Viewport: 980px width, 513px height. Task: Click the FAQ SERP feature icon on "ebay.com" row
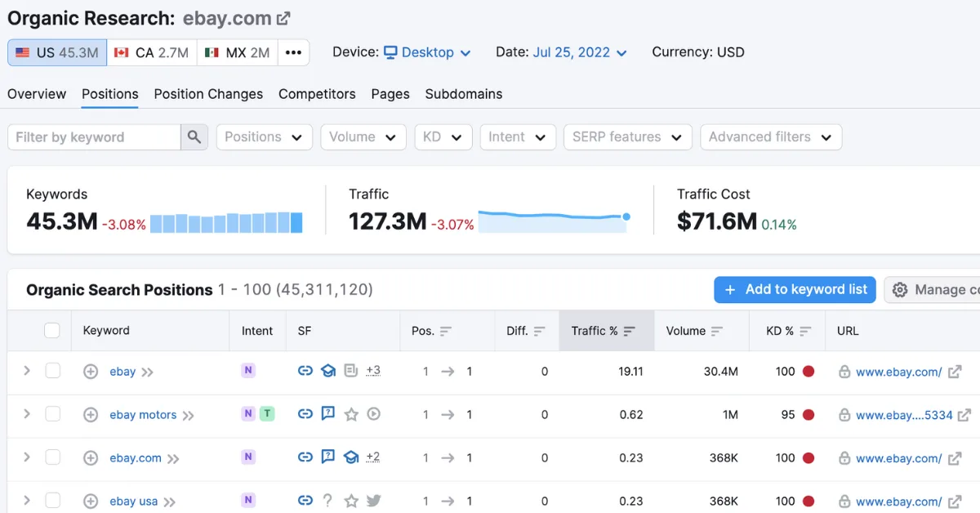tap(328, 457)
